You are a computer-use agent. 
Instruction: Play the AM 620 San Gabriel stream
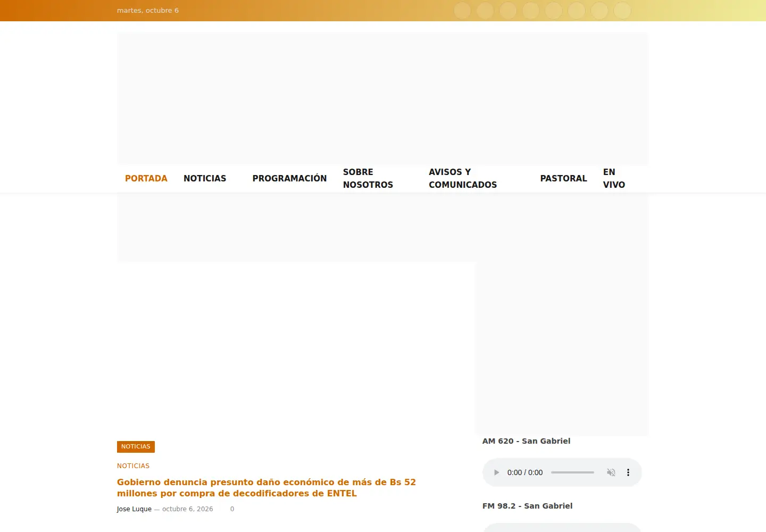(x=496, y=472)
